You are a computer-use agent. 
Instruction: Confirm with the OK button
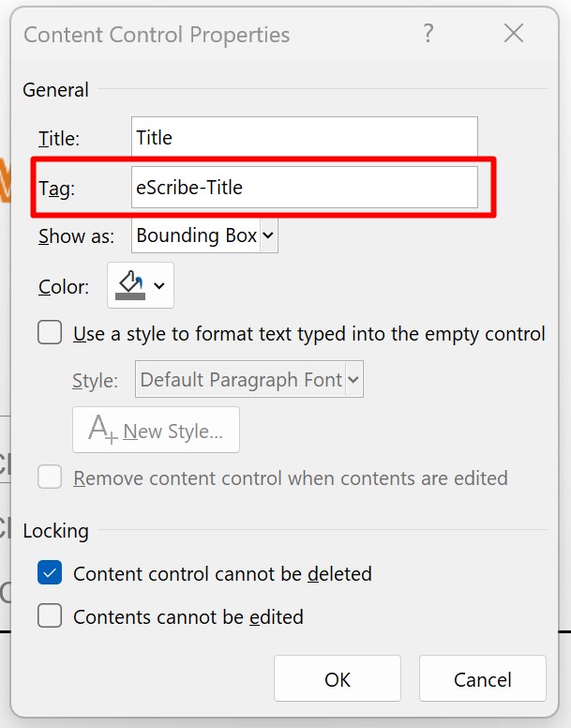point(338,679)
